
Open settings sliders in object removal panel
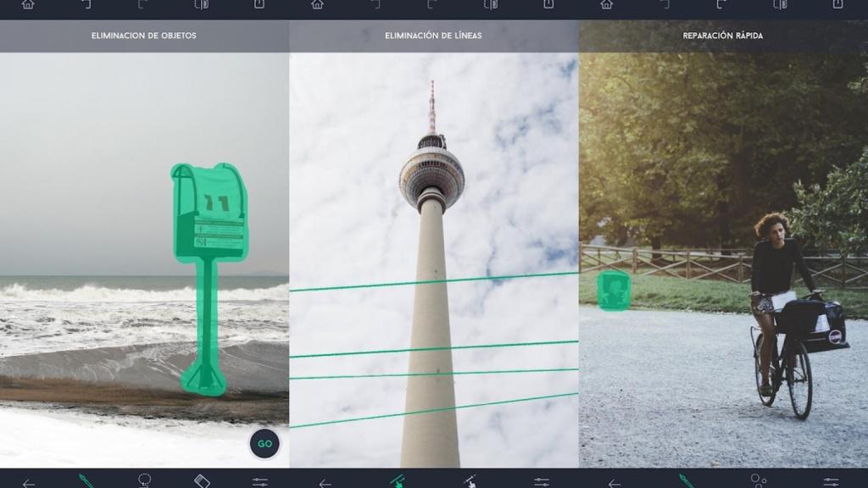coord(260,482)
